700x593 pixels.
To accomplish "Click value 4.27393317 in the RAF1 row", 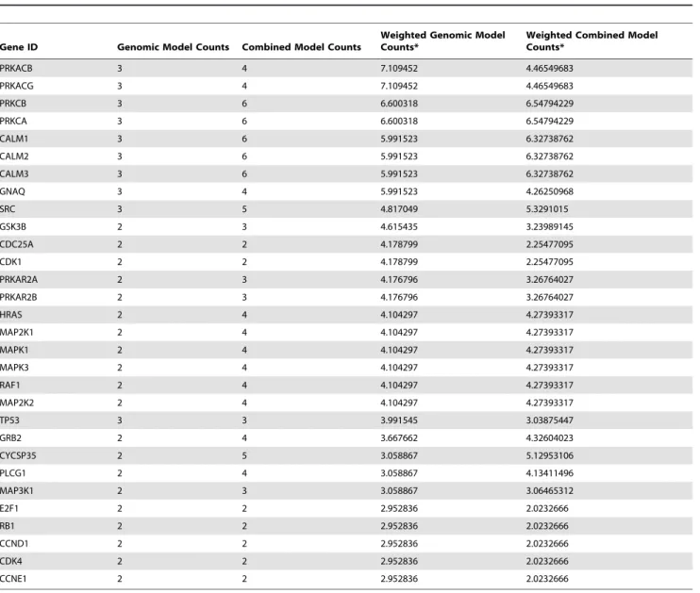I will tap(550, 385).
